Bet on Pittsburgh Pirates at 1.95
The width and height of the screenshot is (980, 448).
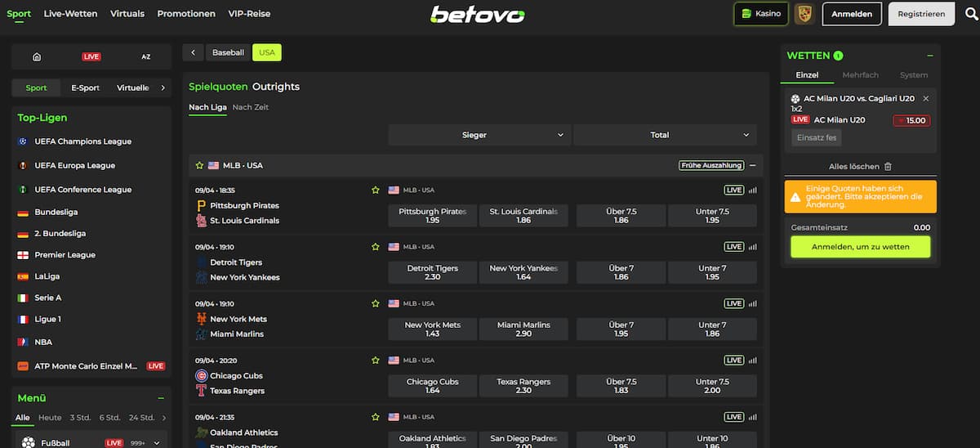pyautogui.click(x=433, y=216)
